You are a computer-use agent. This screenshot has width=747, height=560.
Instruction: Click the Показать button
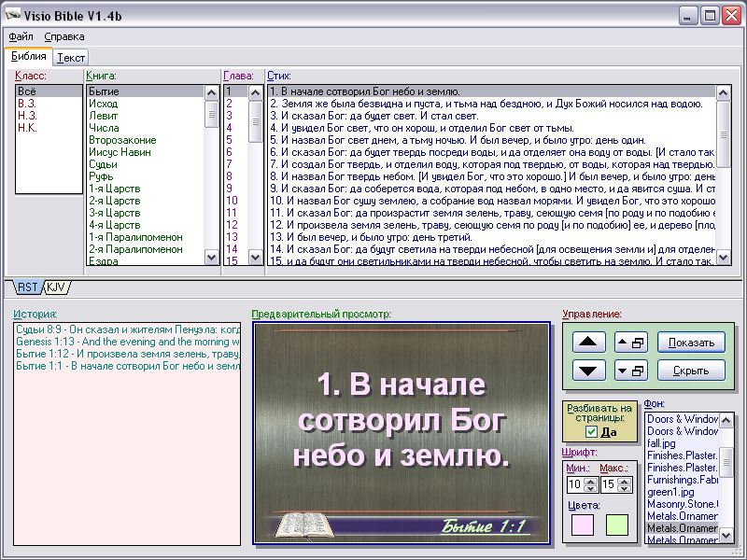(x=691, y=343)
